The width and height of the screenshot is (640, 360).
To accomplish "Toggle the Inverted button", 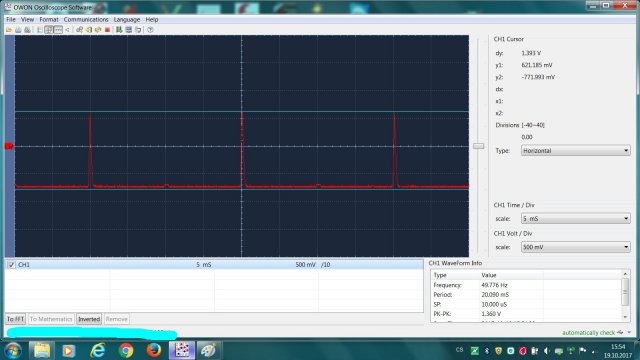I will tap(89, 319).
